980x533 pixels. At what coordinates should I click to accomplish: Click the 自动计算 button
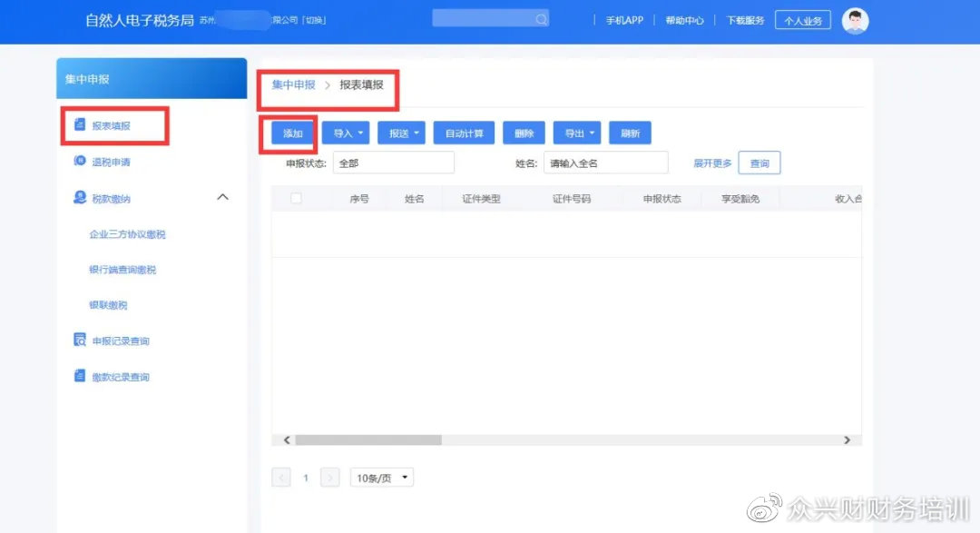(x=464, y=133)
